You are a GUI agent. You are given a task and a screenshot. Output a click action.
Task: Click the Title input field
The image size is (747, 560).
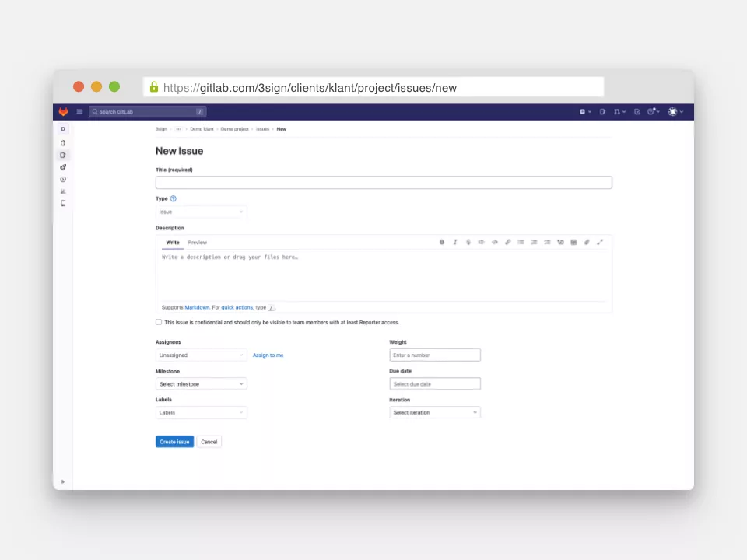coord(384,183)
